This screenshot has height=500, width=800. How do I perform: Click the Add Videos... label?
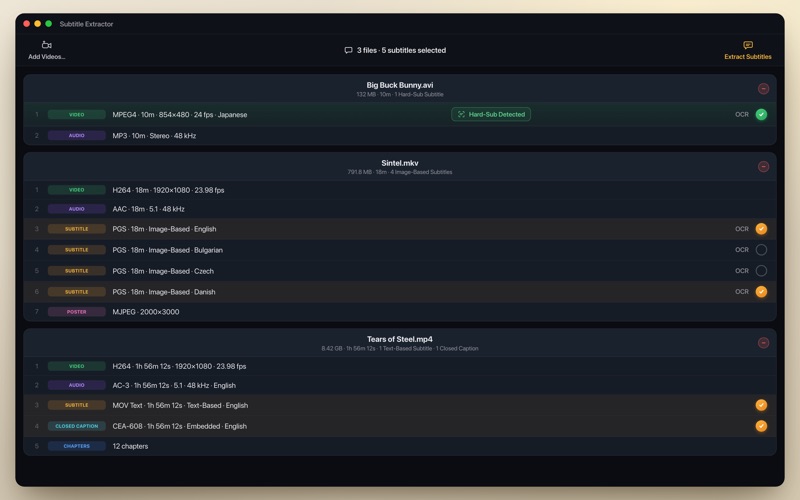46,57
